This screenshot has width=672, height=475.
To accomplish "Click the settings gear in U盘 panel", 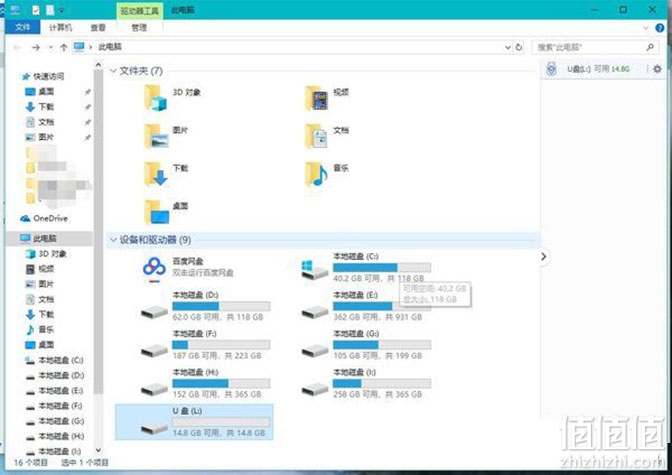I will 657,69.
